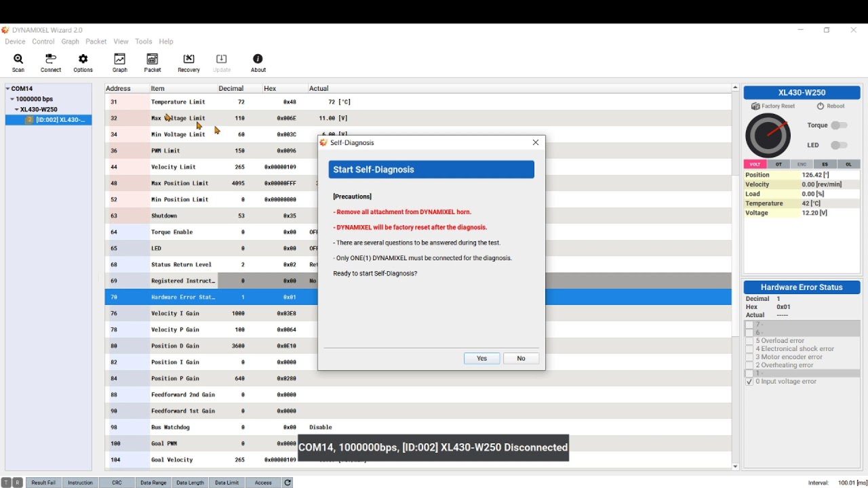Select the Max Voltage Limit row
Screen dimensions: 868x488
click(418, 118)
